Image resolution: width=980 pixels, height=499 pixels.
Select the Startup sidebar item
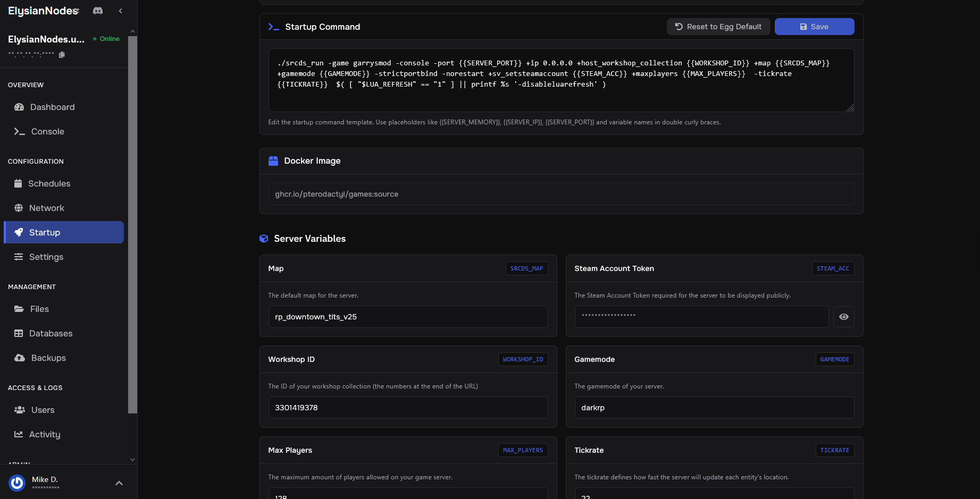64,232
